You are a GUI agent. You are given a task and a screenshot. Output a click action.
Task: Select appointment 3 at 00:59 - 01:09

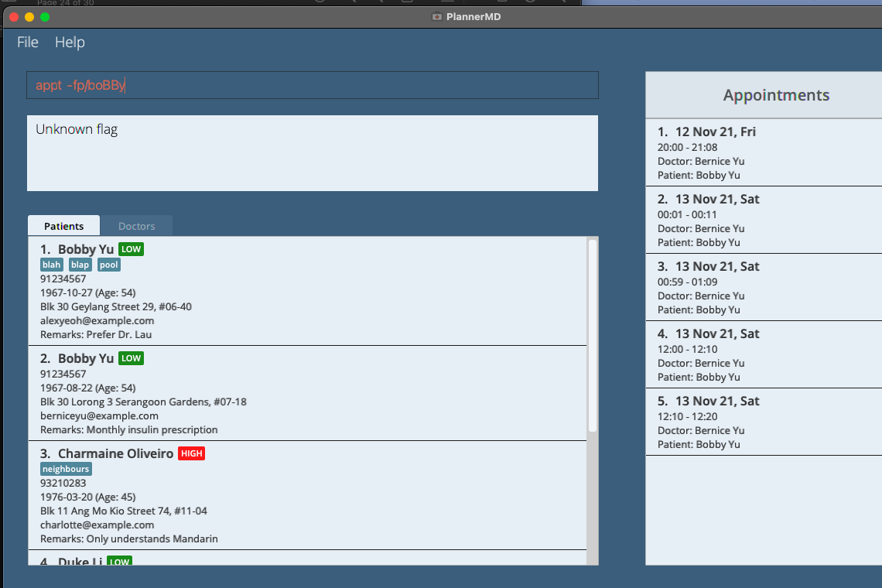pos(764,288)
